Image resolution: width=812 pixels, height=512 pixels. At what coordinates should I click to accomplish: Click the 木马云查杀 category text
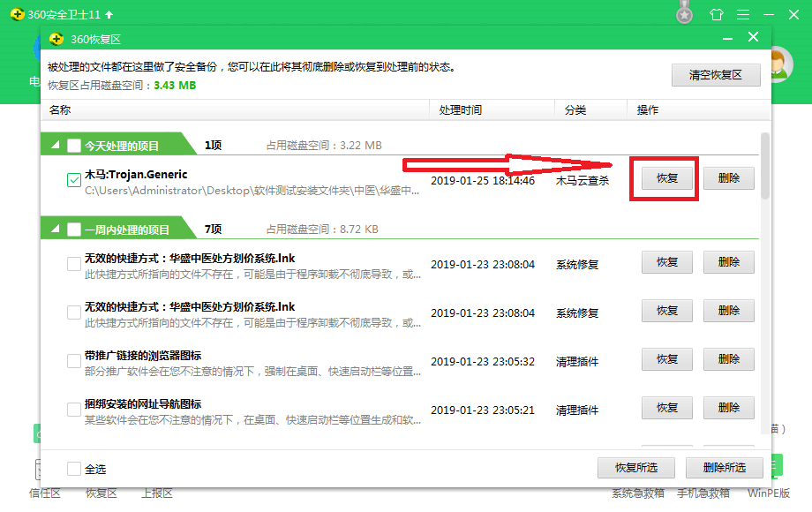[x=583, y=181]
